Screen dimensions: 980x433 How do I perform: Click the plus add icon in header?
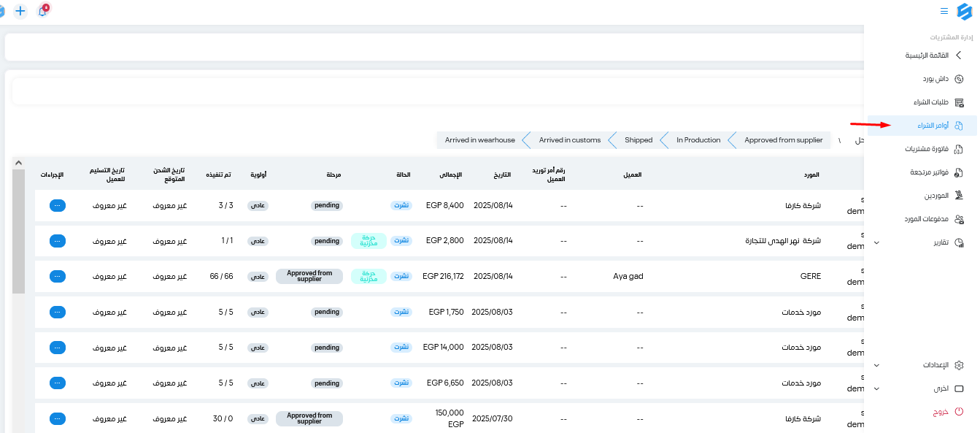(20, 12)
